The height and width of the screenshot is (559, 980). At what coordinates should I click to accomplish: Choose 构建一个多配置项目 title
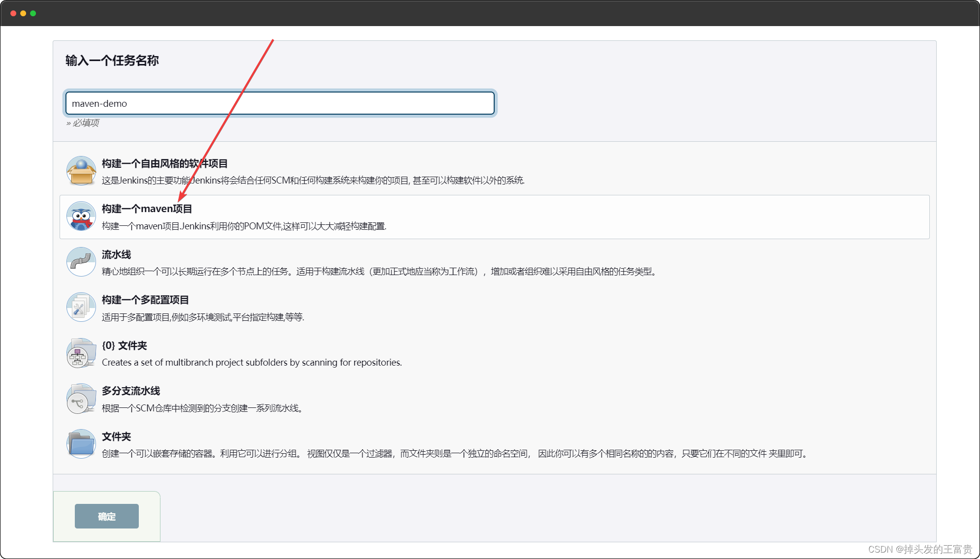(145, 300)
